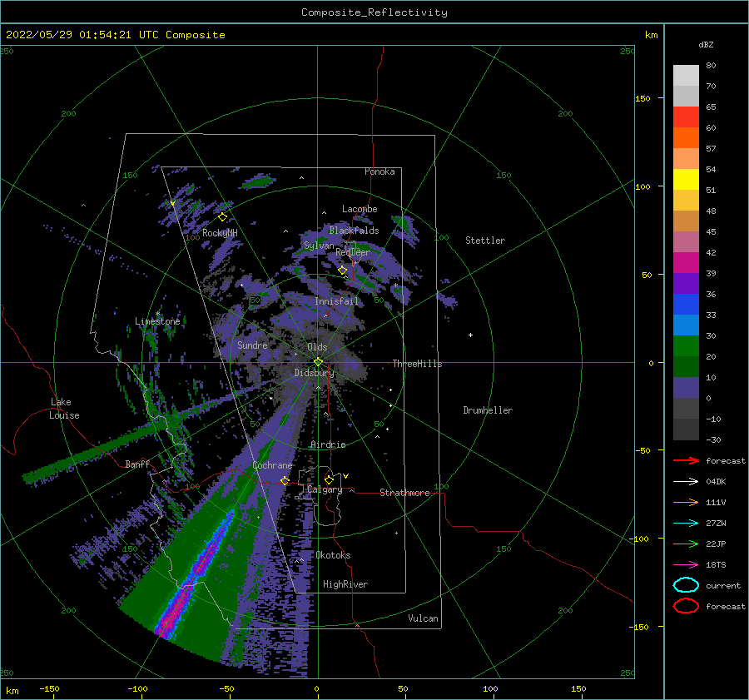This screenshot has width=749, height=700.
Task: Click the Innisfail label
Action: coord(336,301)
